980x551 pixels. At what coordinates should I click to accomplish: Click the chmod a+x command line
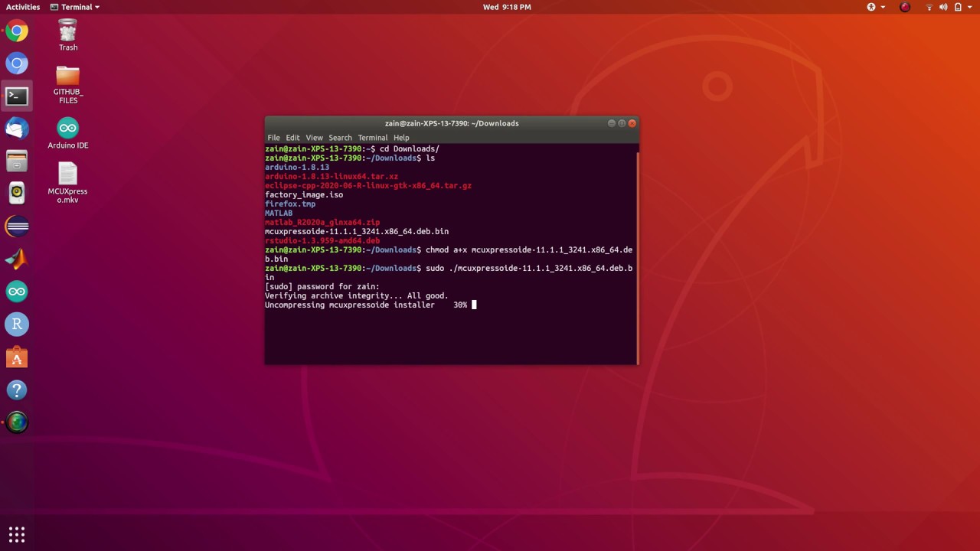click(x=449, y=254)
